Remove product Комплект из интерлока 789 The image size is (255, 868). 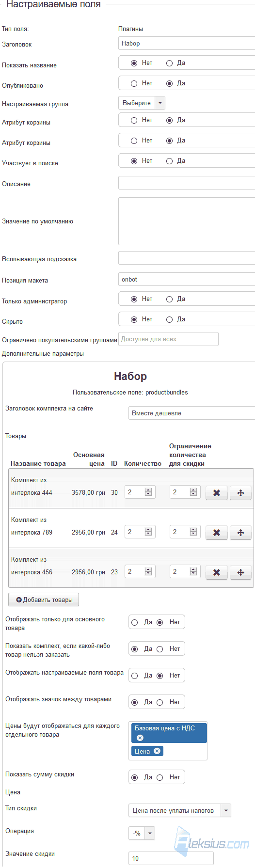coord(217,533)
